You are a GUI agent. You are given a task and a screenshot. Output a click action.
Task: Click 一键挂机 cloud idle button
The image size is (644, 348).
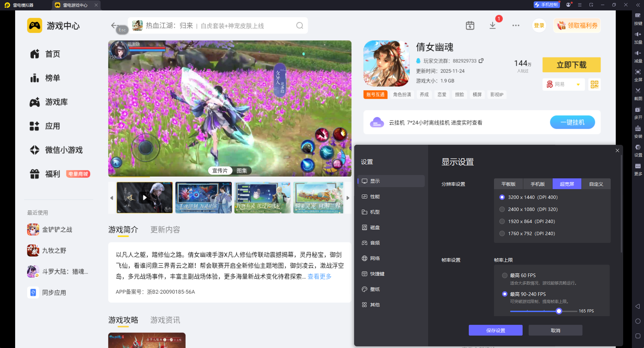[x=572, y=122]
